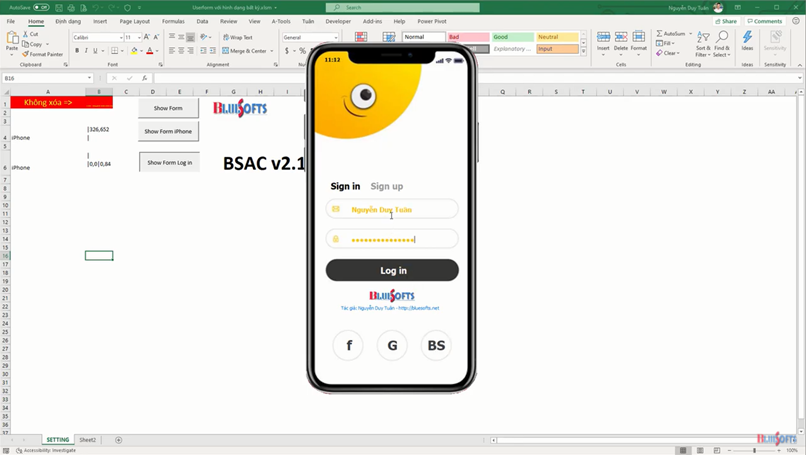The width and height of the screenshot is (806, 455).
Task: Click the Percent Style icon
Action: [x=302, y=51]
